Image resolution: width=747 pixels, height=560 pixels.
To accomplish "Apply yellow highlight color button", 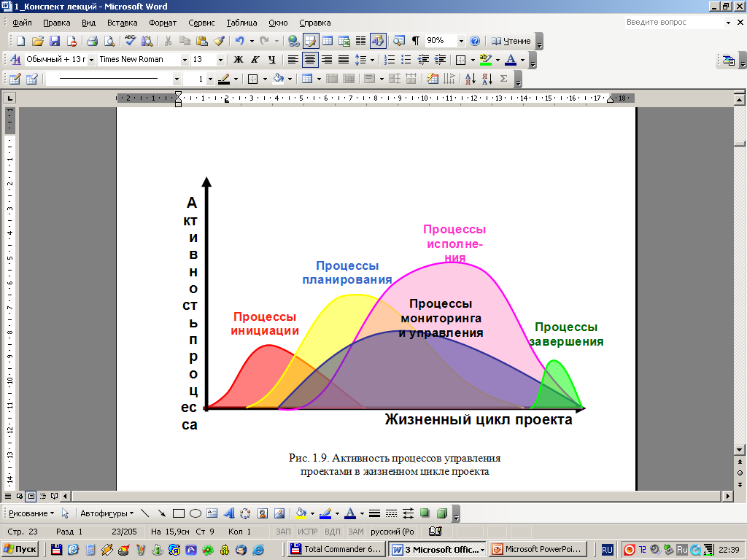I will pyautogui.click(x=485, y=60).
